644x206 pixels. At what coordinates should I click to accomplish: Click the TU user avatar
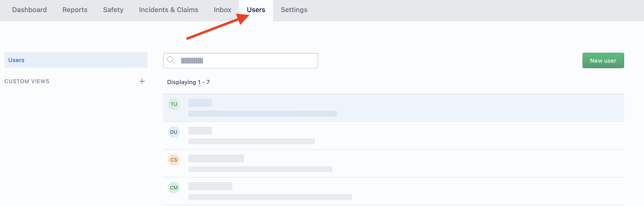point(174,104)
